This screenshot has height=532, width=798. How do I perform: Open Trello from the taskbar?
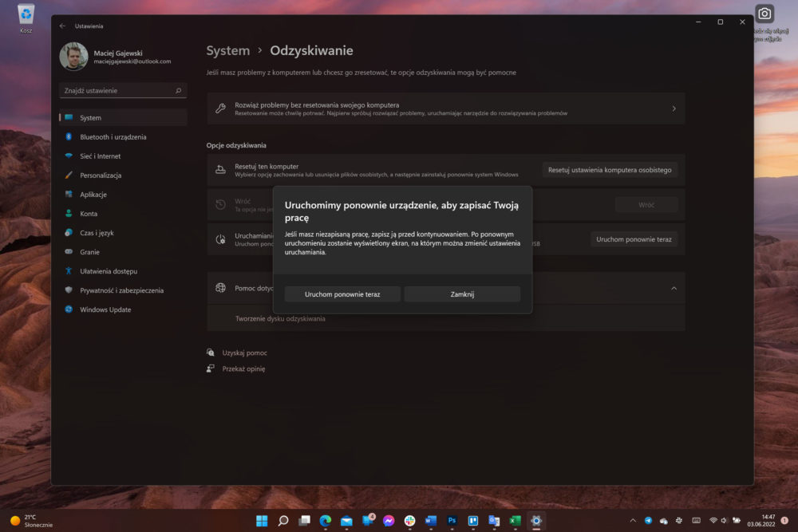click(x=472, y=521)
